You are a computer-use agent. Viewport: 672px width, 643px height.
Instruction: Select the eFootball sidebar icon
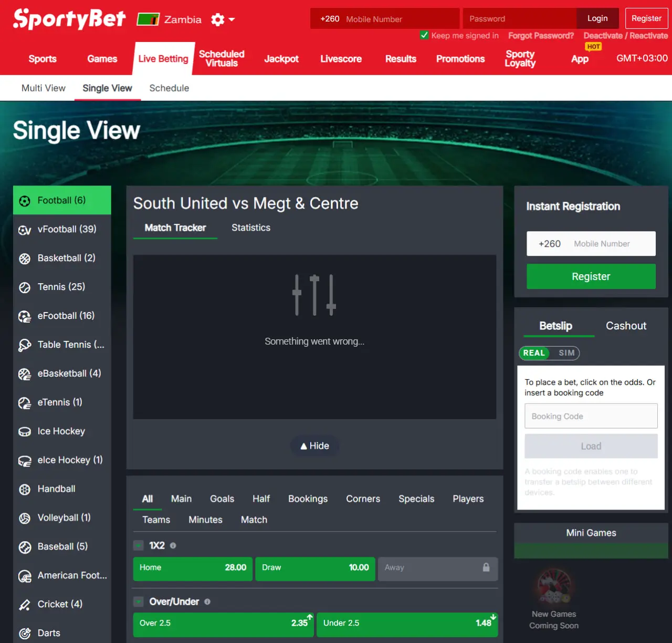25,316
